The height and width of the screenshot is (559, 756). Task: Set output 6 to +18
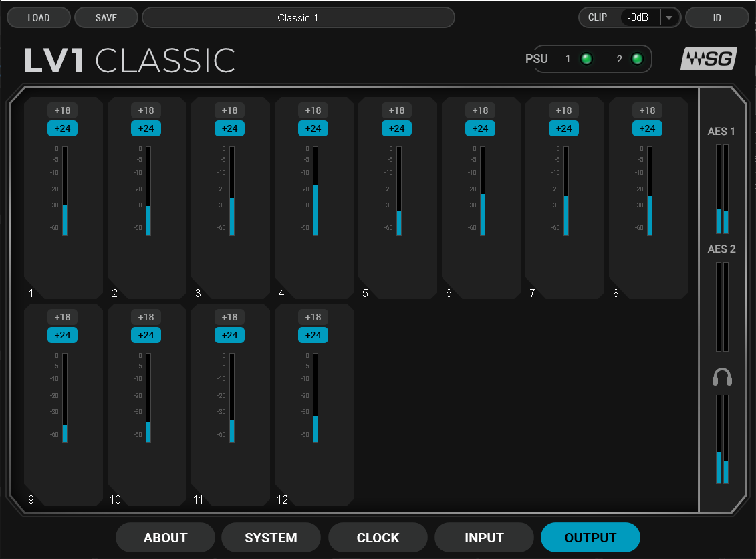[x=480, y=110]
